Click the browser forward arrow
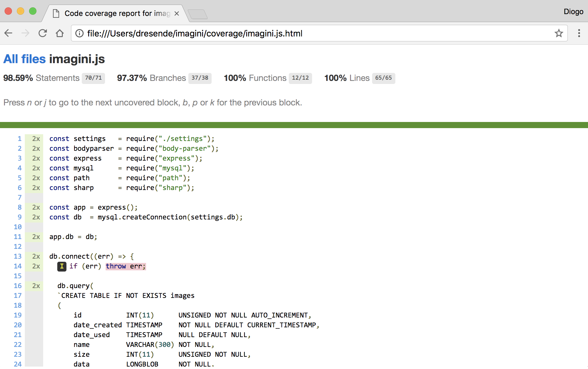Viewport: 588px width, 369px height. [x=25, y=33]
